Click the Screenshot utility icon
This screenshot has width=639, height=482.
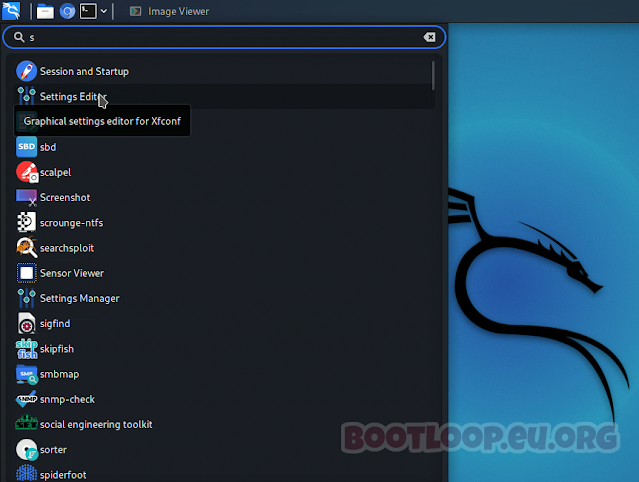click(26, 197)
